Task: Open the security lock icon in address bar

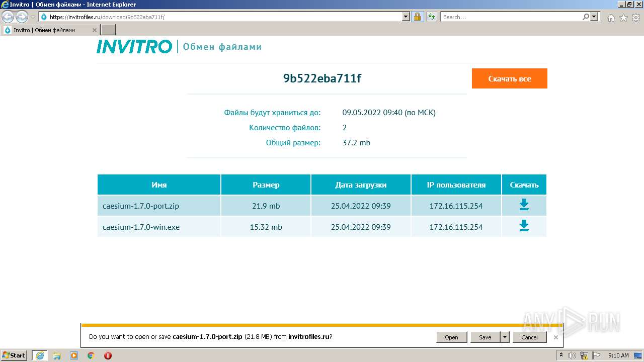Action: pos(417,17)
